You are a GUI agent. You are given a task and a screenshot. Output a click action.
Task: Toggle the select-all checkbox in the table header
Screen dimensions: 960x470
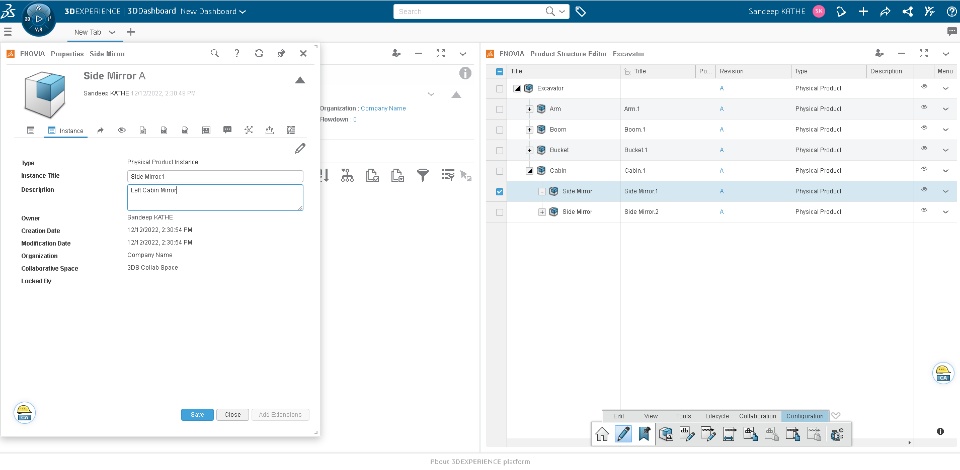[x=499, y=72]
